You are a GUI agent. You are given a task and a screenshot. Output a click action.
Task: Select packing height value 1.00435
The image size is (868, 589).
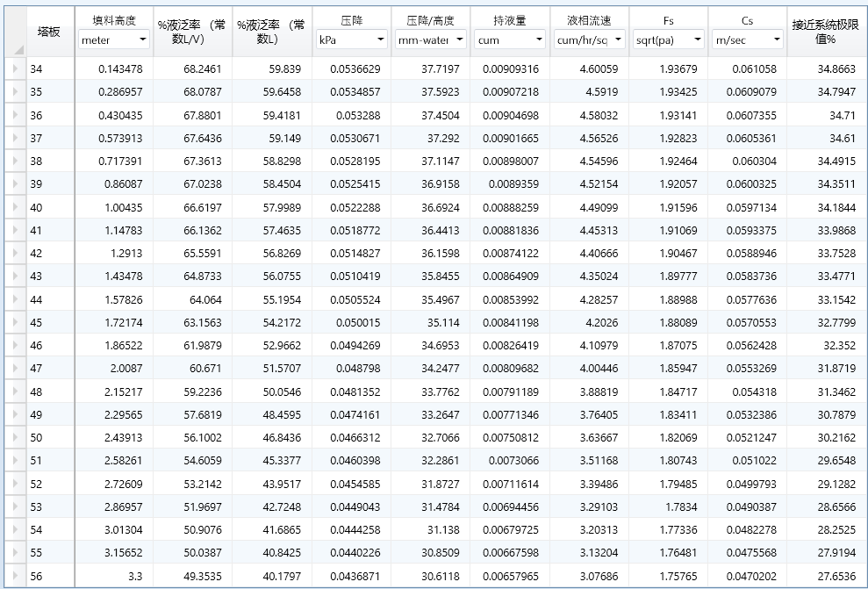click(x=124, y=207)
